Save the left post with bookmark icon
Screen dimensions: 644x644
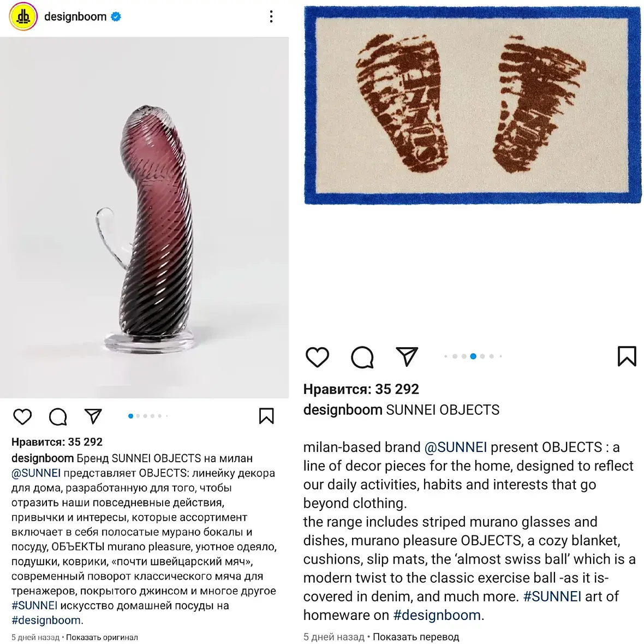pyautogui.click(x=266, y=416)
